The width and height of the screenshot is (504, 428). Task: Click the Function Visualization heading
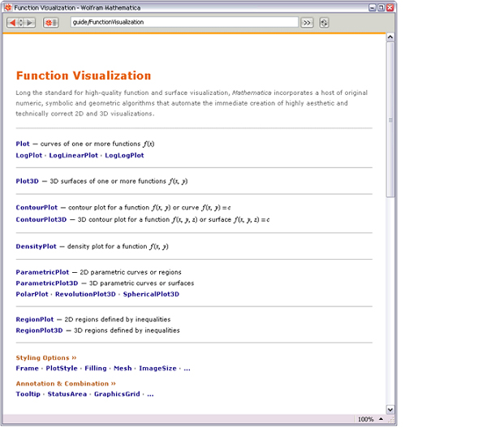[84, 76]
